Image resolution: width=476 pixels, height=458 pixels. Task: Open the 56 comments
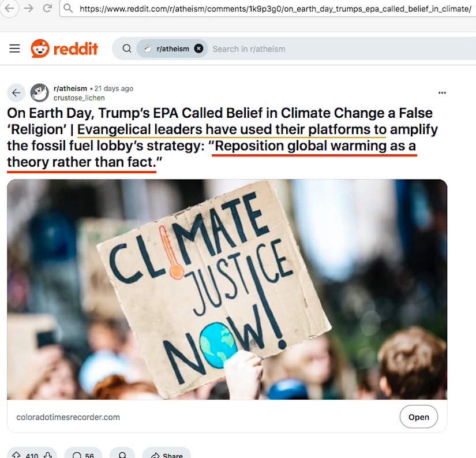[83, 455]
